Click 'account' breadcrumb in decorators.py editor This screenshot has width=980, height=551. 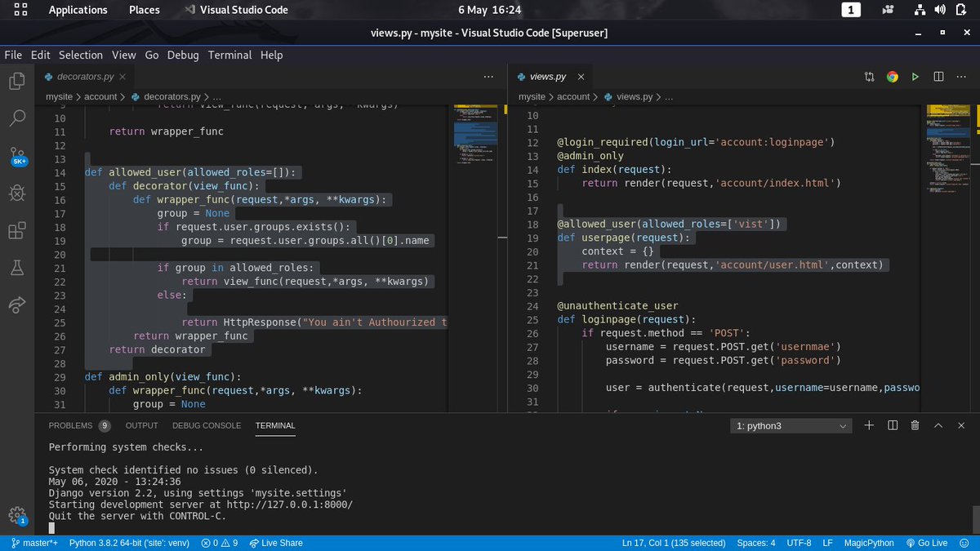point(101,96)
